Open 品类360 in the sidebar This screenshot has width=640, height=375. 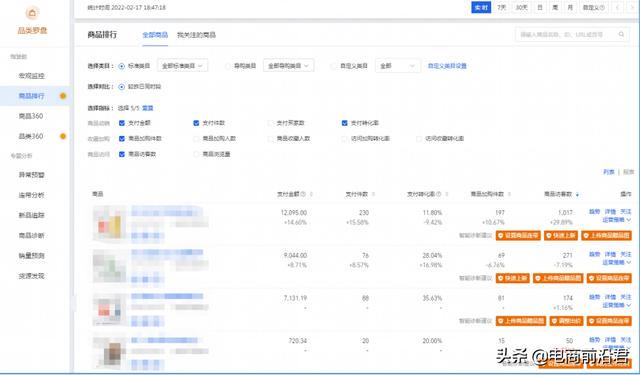click(31, 136)
